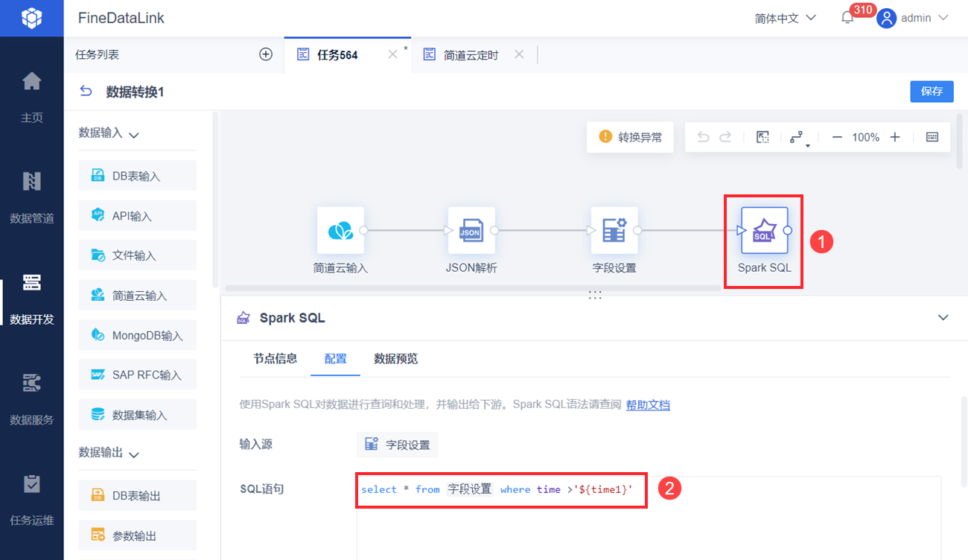
Task: Zoom out the canvas with minus
Action: click(x=837, y=137)
